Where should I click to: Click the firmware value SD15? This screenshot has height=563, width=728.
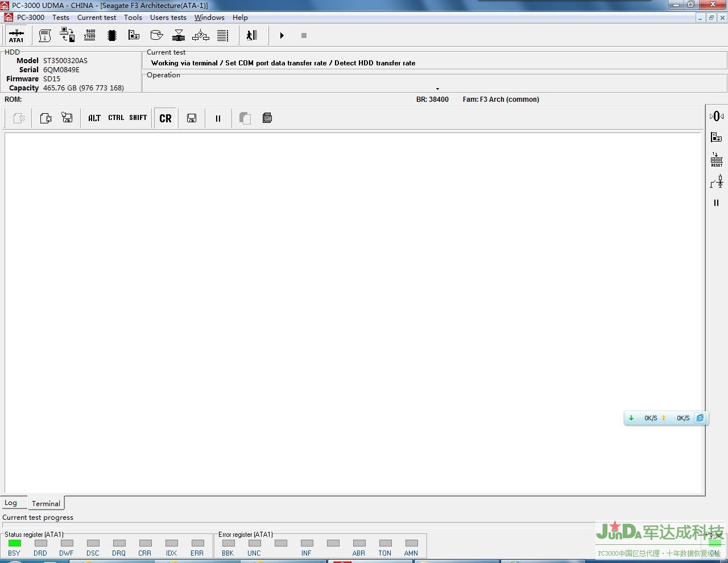[x=52, y=79]
